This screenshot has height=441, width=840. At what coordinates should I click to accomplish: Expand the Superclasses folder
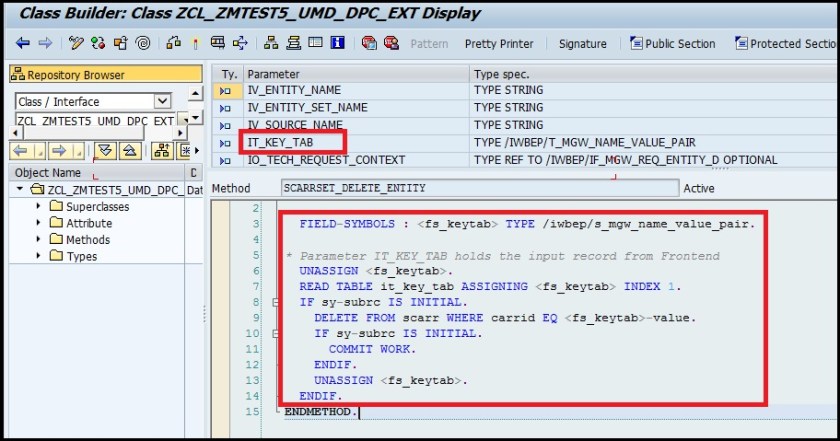click(38, 206)
